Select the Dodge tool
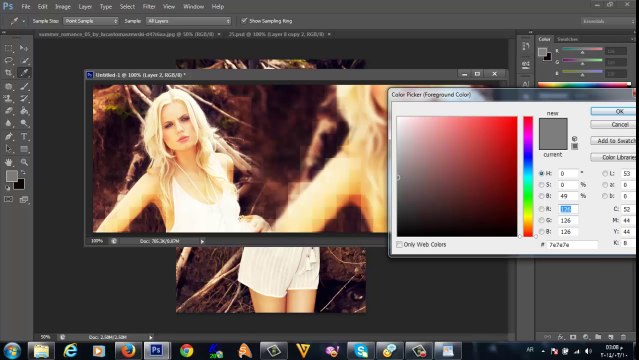The image size is (639, 360). click(24, 123)
